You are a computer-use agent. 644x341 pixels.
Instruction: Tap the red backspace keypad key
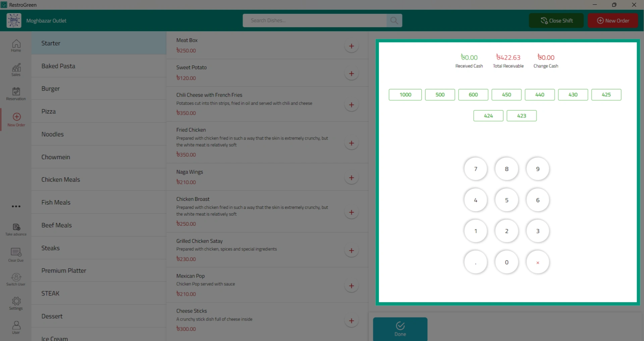(538, 262)
